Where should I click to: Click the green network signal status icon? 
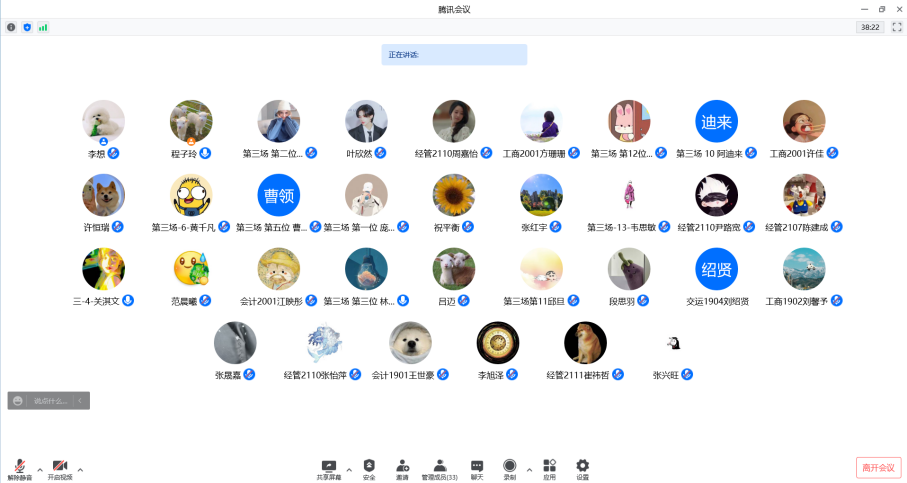[x=43, y=27]
